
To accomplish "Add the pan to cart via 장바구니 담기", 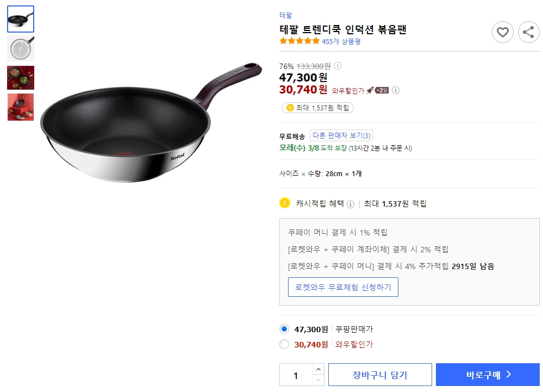I will point(380,374).
